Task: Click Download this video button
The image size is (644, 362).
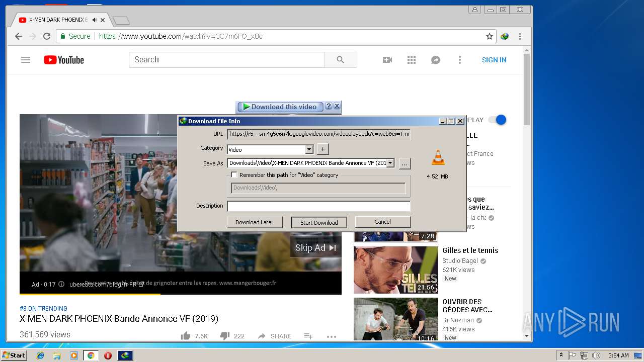Action: (x=280, y=107)
